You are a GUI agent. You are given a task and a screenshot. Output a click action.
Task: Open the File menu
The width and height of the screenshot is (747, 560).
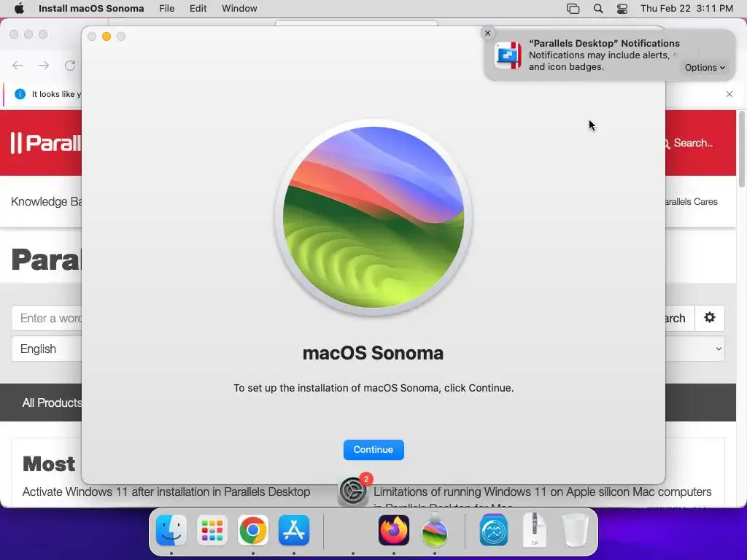(x=167, y=9)
